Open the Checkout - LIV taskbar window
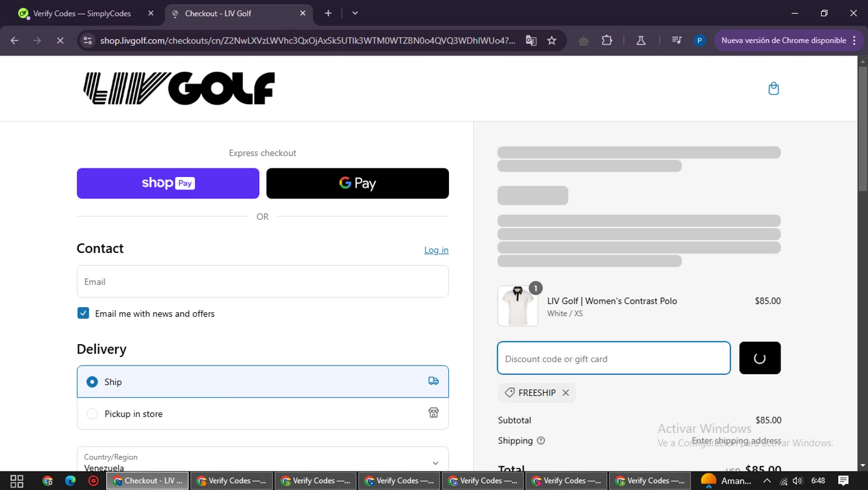 [x=148, y=481]
